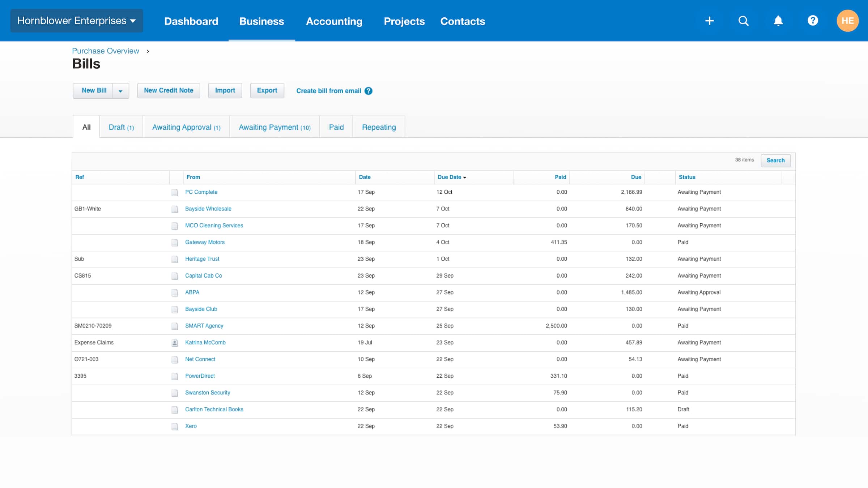Select the Draft tab

[121, 127]
